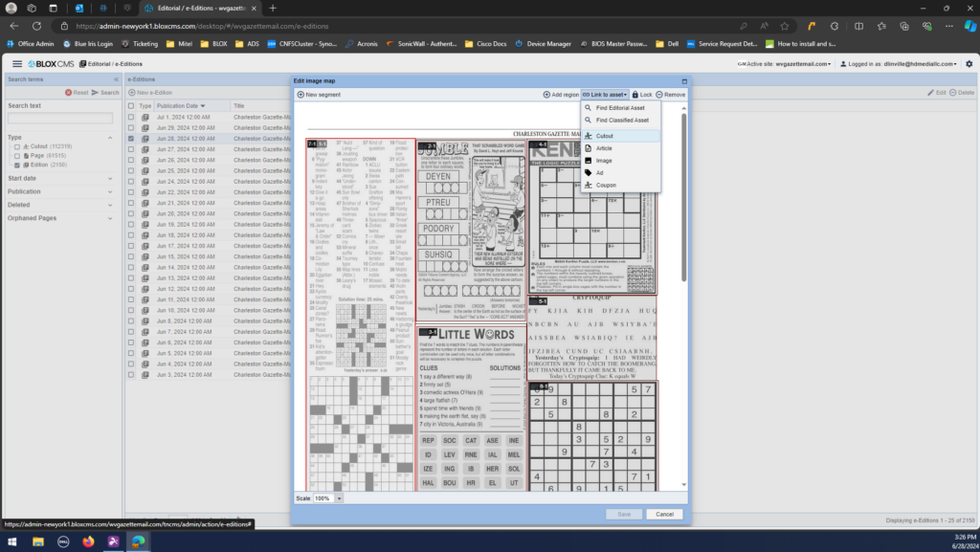Open the BLOX CMS hamburger menu
Image resolution: width=980 pixels, height=552 pixels.
tap(17, 63)
